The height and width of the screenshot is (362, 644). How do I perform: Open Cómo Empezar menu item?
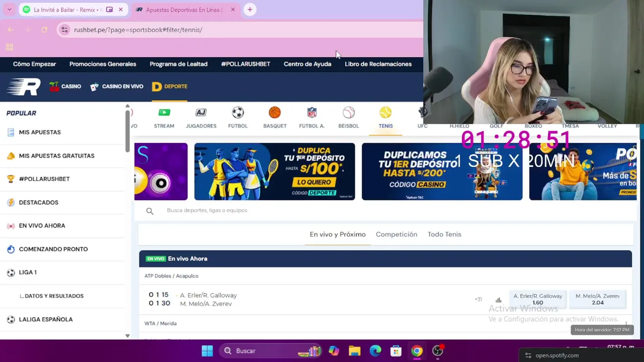point(34,64)
